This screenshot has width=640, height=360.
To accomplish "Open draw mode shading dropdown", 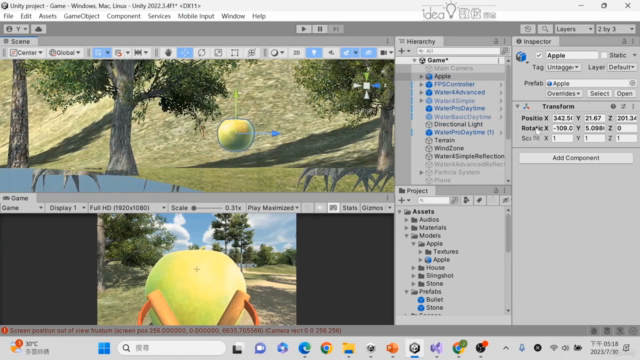I will coord(278,53).
